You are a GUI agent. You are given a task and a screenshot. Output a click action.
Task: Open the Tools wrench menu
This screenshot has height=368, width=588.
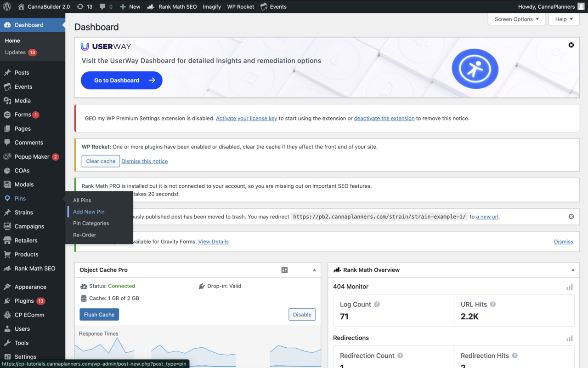[33, 343]
